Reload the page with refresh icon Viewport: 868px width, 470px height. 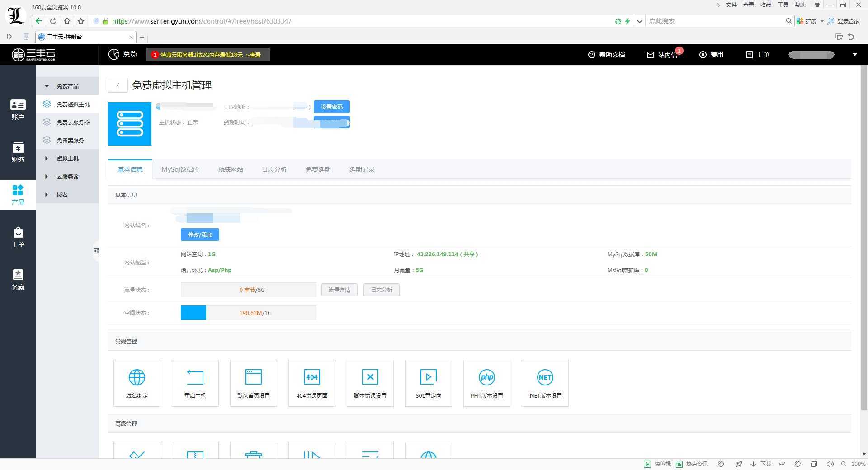tap(53, 21)
